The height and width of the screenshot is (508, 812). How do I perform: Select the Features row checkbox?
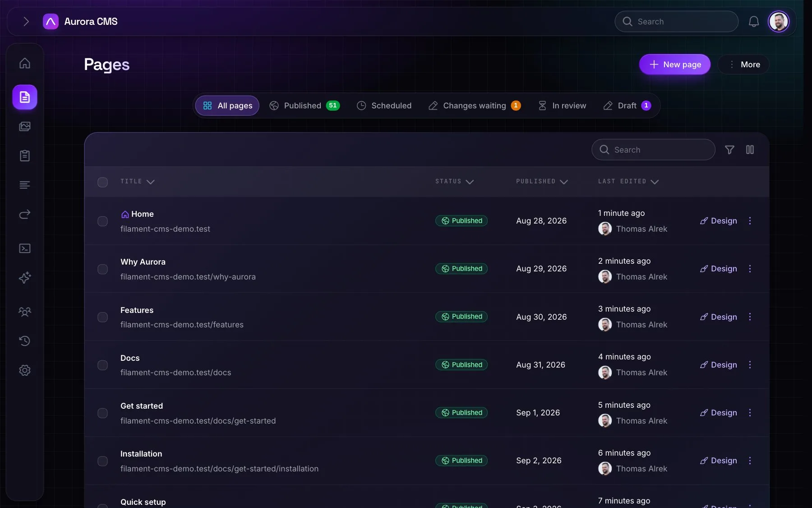tap(103, 317)
